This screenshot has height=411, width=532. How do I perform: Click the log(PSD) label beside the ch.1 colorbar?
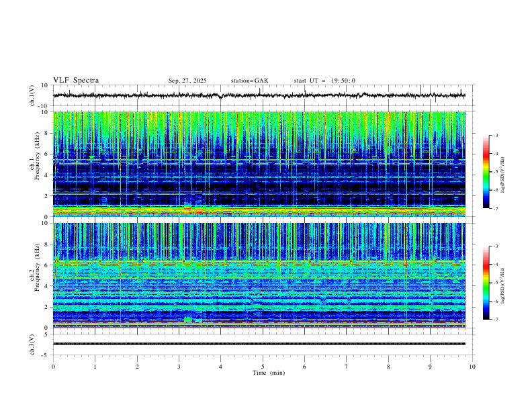(503, 175)
